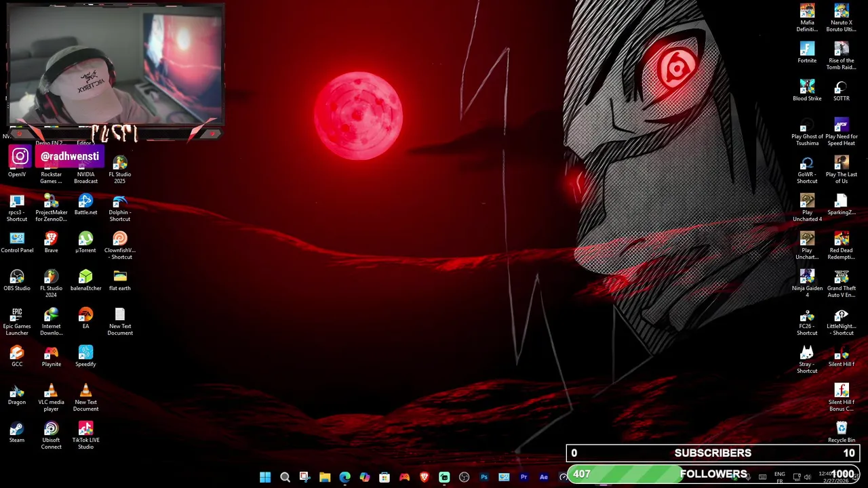Open the Speedify desktop icon
Viewport: 868px width, 488px height.
(x=85, y=356)
